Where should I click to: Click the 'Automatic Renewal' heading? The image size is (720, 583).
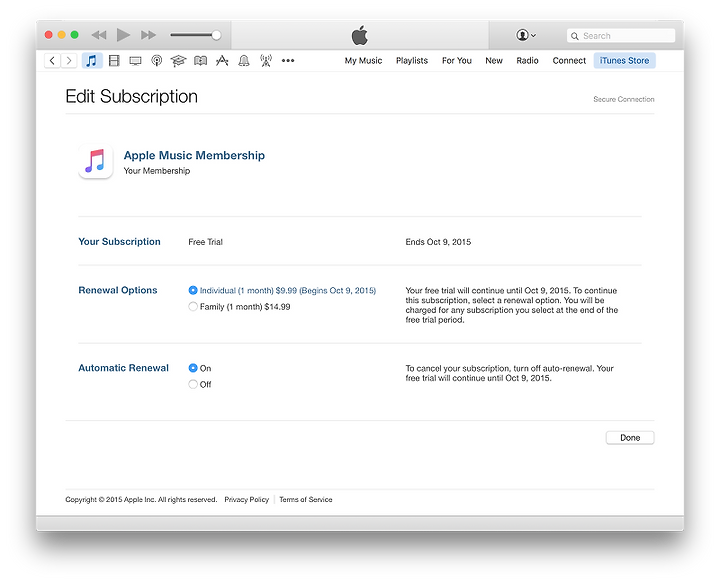click(x=124, y=368)
